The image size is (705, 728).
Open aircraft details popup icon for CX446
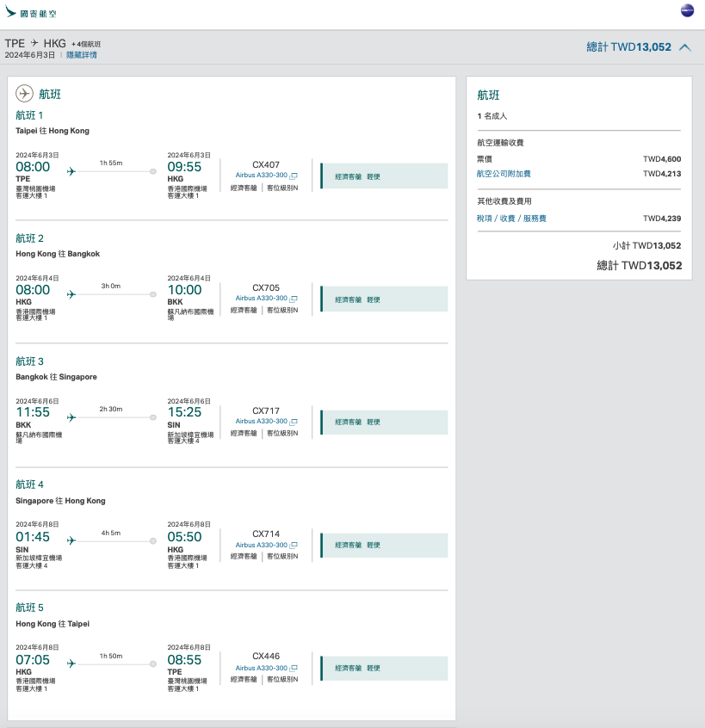294,668
